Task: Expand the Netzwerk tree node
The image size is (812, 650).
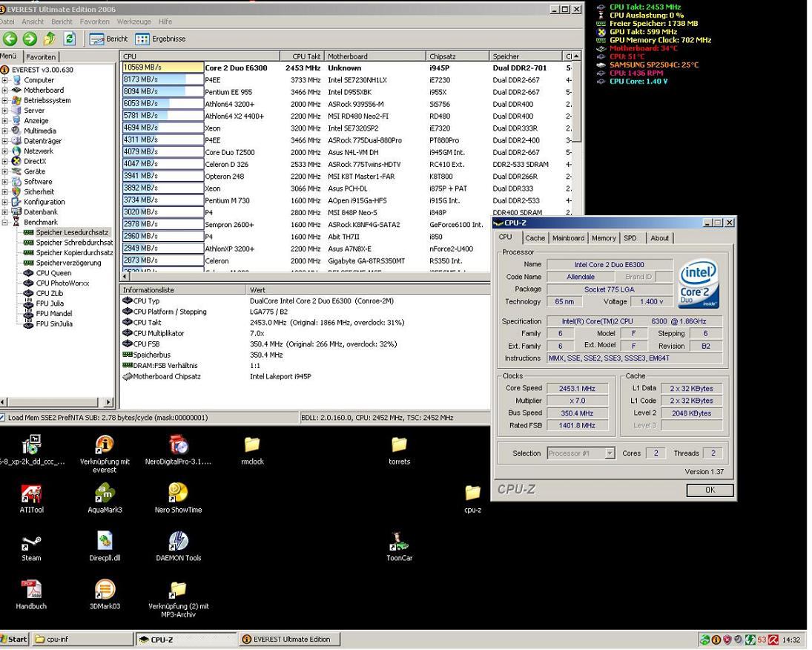Action: click(4, 151)
